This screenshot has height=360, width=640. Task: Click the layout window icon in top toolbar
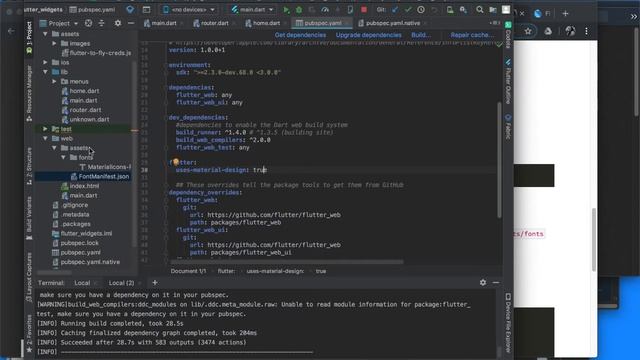click(x=146, y=9)
